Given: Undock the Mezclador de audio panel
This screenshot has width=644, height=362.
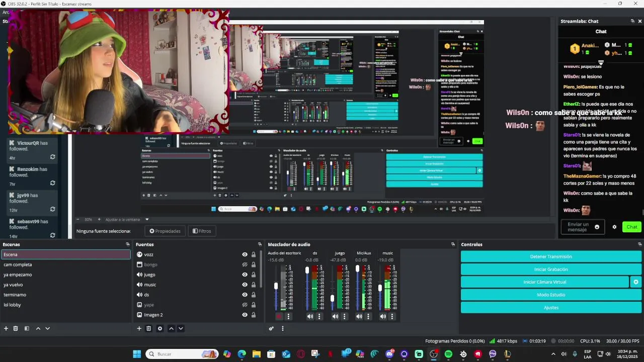Looking at the screenshot, I should point(453,244).
